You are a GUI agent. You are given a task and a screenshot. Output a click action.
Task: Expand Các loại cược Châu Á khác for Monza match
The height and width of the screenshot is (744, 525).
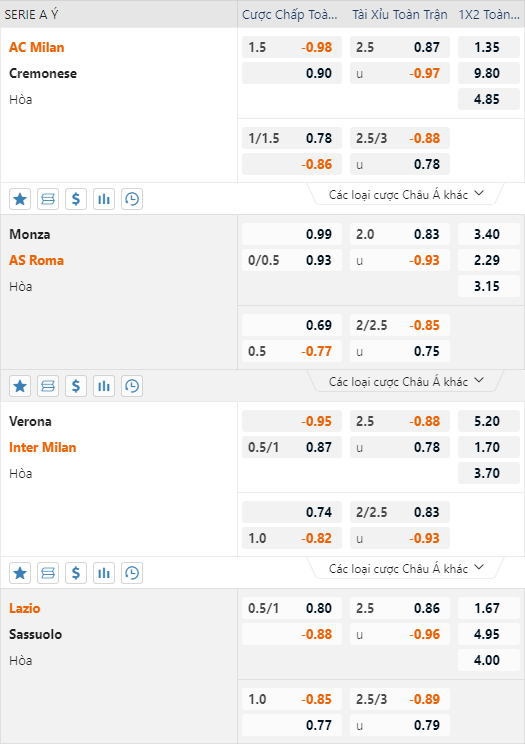(x=406, y=381)
